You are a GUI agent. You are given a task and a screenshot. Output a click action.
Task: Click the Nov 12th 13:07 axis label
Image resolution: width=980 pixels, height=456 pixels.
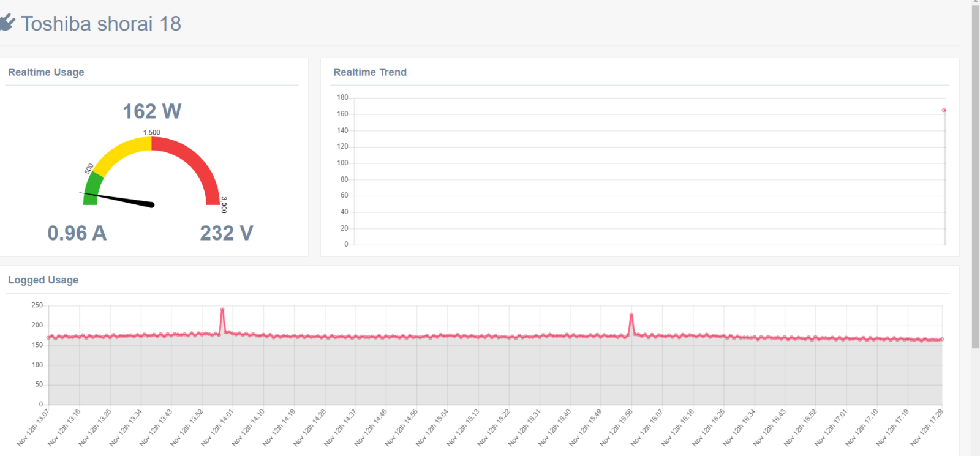33,427
